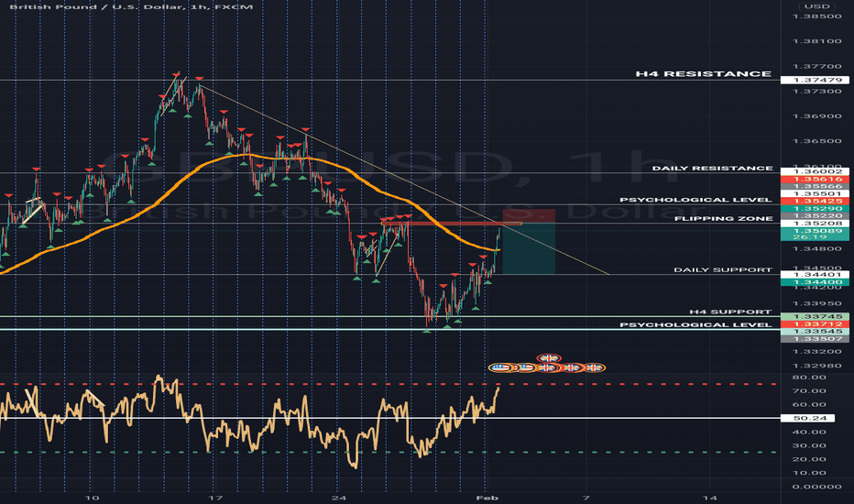Select the H4 SUPPORT text label
This screenshot has width=854, height=504.
pyautogui.click(x=730, y=312)
